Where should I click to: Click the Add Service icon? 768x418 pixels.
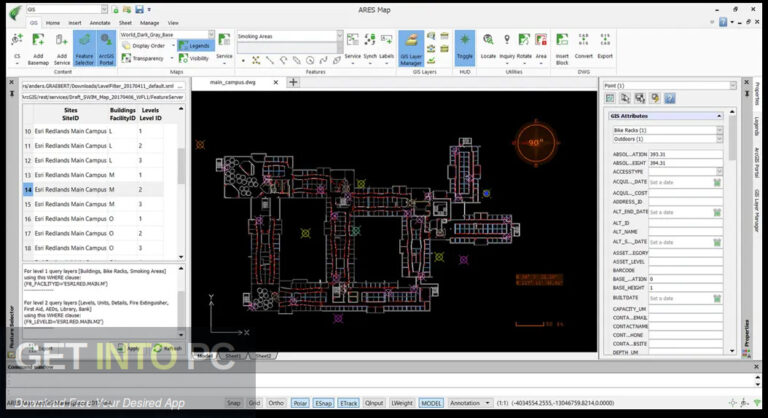pos(62,49)
